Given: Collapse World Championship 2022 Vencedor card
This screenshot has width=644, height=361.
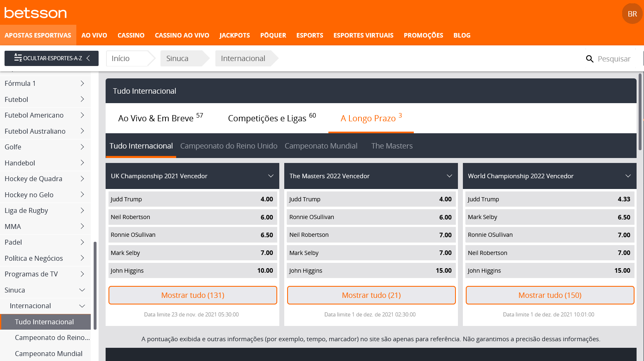Looking at the screenshot, I should [x=628, y=176].
